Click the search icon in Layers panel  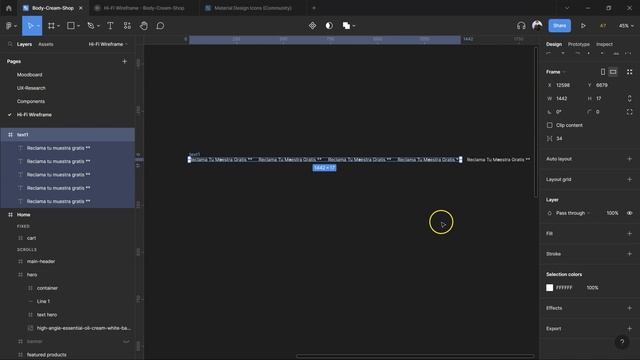[x=10, y=44]
